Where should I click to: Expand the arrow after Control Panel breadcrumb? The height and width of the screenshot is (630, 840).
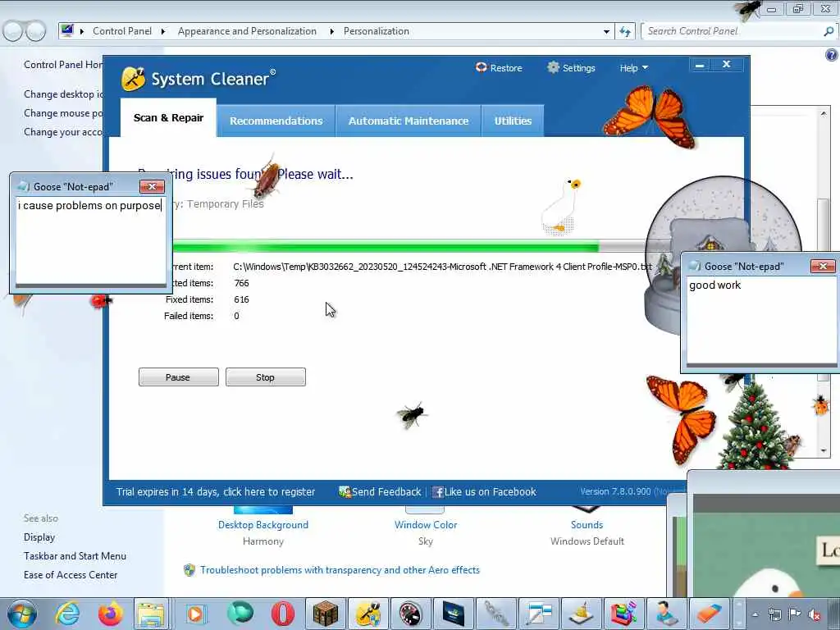(163, 32)
